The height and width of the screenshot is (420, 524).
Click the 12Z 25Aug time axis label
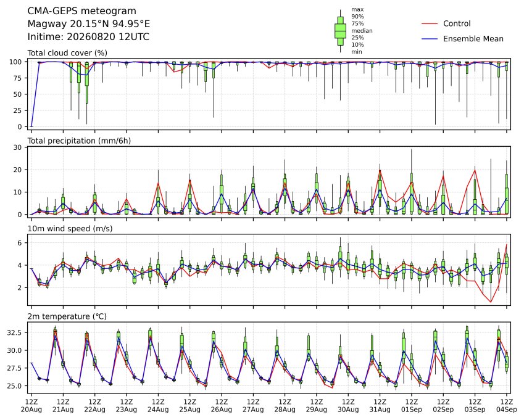(x=190, y=406)
